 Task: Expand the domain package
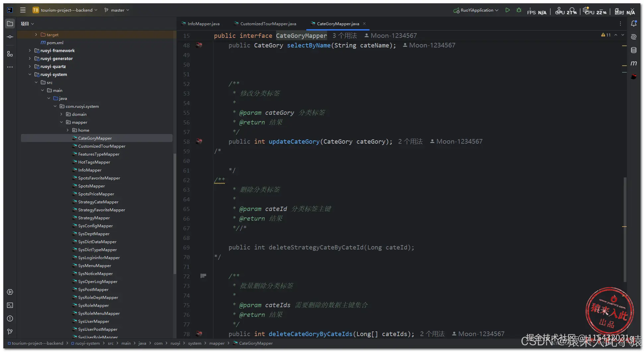[61, 114]
